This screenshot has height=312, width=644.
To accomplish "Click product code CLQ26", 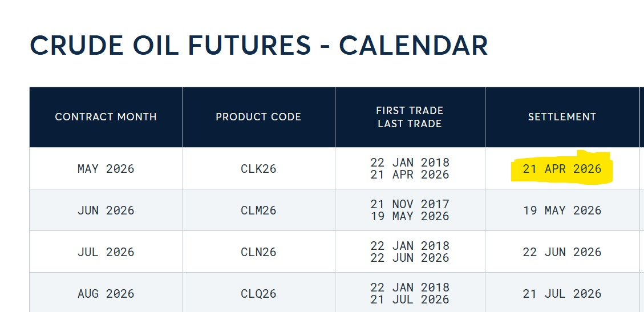I will click(258, 294).
